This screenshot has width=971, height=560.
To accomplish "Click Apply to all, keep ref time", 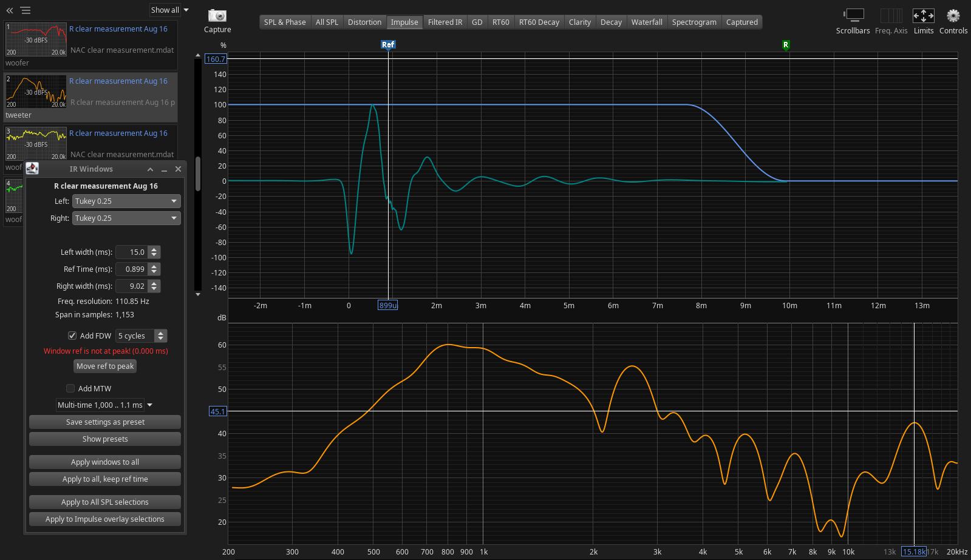I will pyautogui.click(x=105, y=479).
